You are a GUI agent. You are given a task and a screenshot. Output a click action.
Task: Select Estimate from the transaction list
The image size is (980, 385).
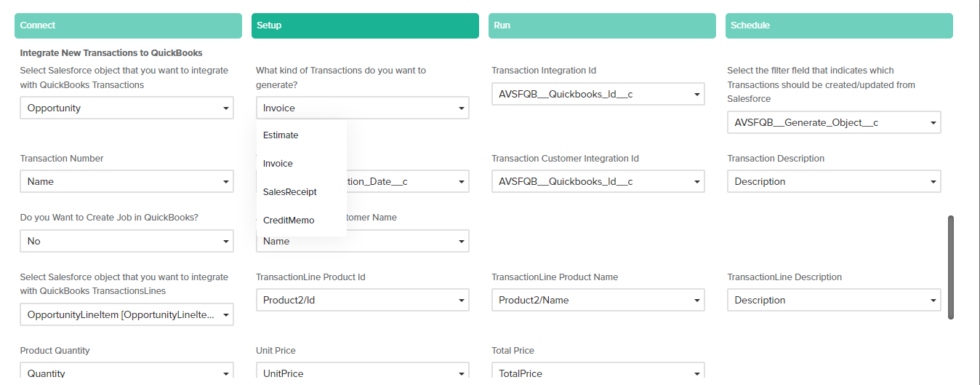point(281,135)
